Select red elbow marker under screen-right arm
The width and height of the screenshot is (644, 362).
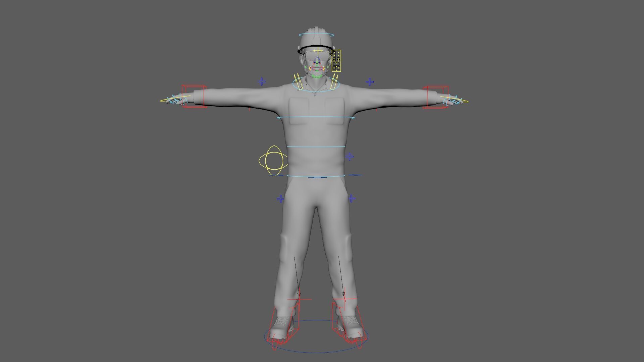pyautogui.click(x=376, y=109)
